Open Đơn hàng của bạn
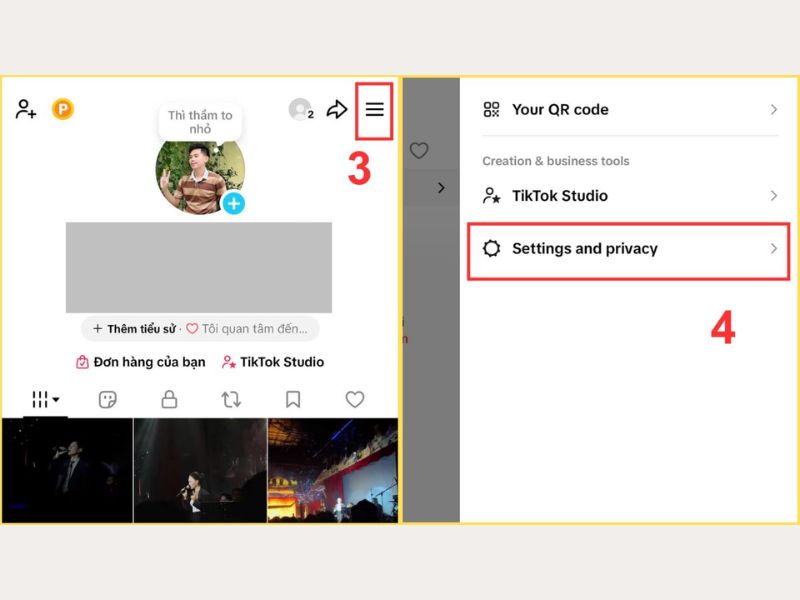 145,362
